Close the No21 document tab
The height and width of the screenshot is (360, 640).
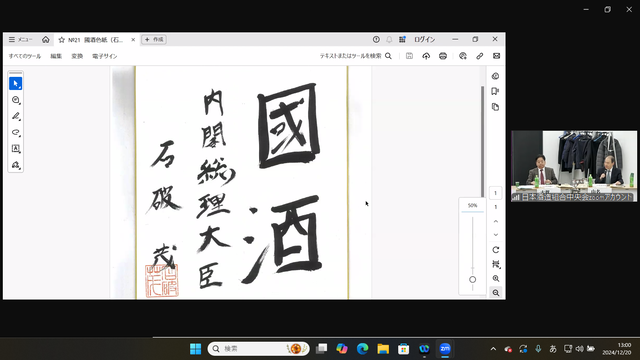click(x=133, y=40)
